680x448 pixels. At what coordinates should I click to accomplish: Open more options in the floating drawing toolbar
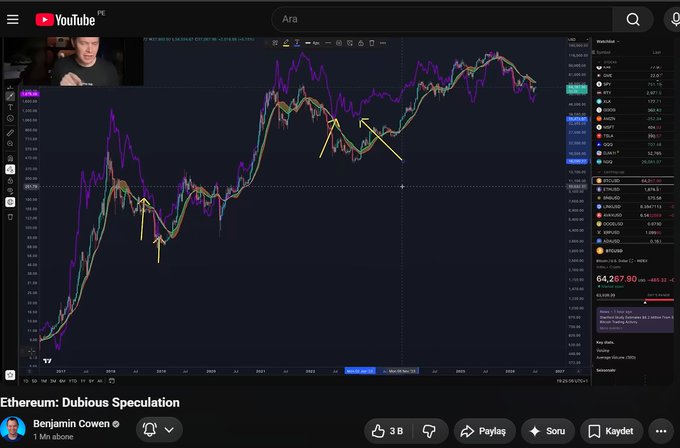coord(383,43)
